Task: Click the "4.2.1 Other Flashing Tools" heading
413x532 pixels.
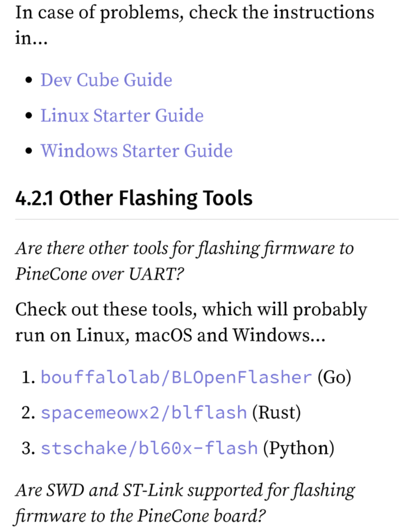Action: click(x=134, y=198)
